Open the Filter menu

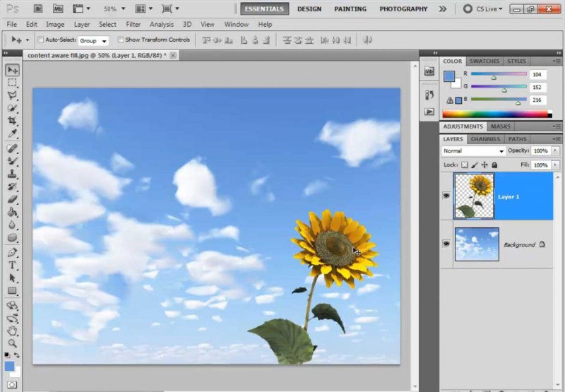coord(133,24)
